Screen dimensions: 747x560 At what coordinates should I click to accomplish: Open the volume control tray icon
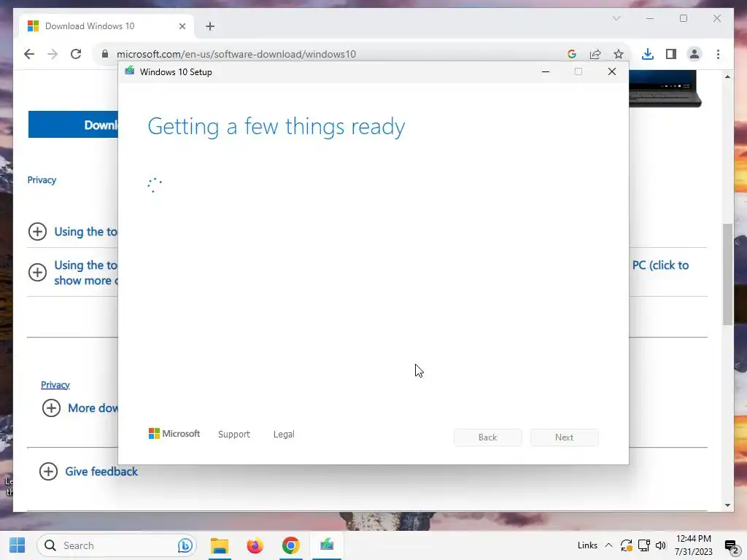[660, 545]
